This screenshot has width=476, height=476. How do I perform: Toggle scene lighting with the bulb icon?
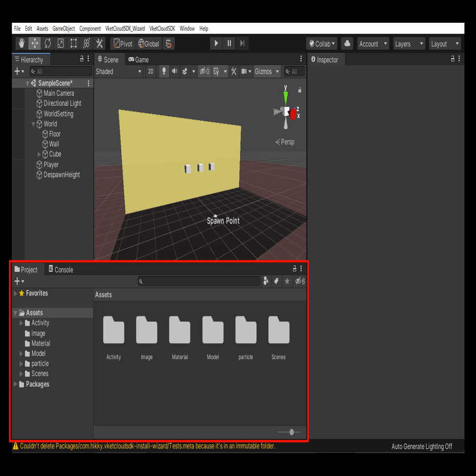pos(164,71)
